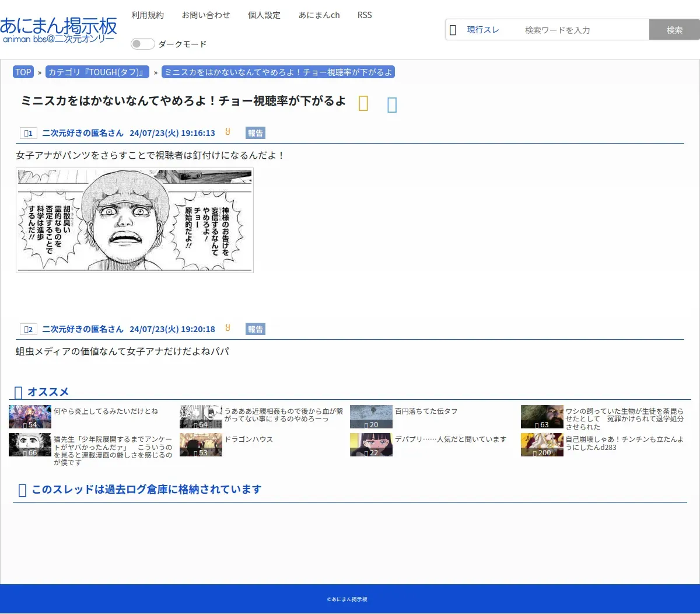Open recommended thread デパプリ……人気だと聞いています
The image size is (700, 614).
pyautogui.click(x=450, y=439)
